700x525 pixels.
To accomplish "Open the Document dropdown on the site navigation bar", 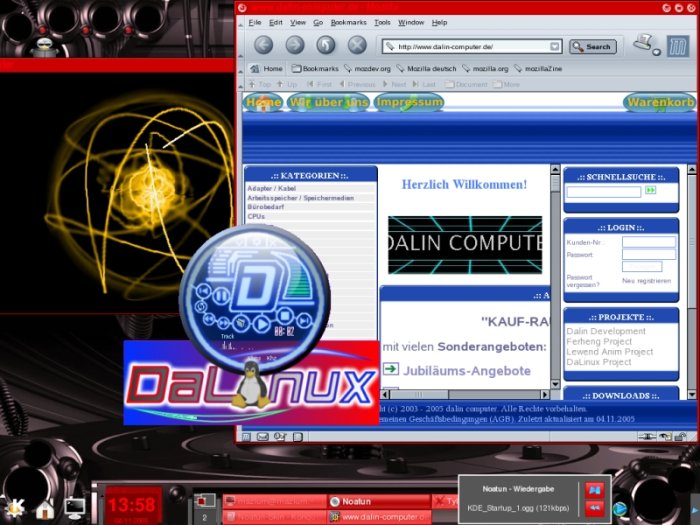I will tap(466, 84).
